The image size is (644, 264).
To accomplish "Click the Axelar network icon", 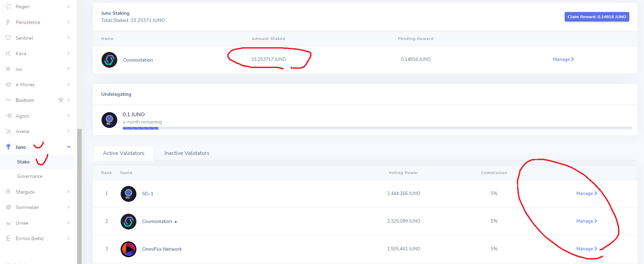I will pos(8,131).
